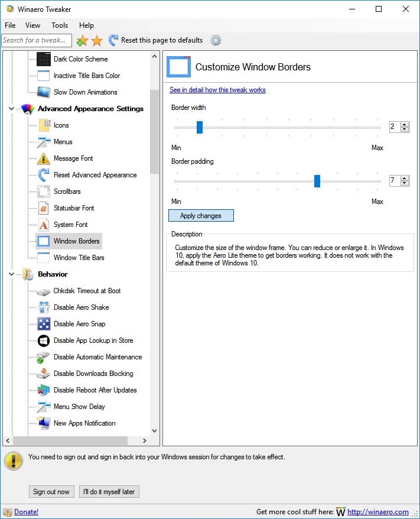This screenshot has width=420, height=519.
Task: Click Reset this page to defaults text
Action: click(x=162, y=40)
